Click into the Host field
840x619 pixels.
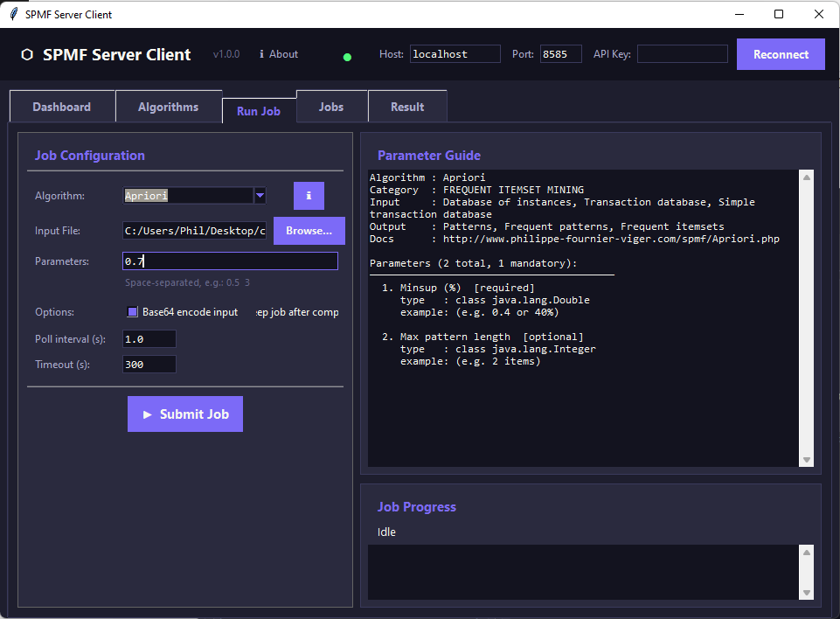[455, 54]
